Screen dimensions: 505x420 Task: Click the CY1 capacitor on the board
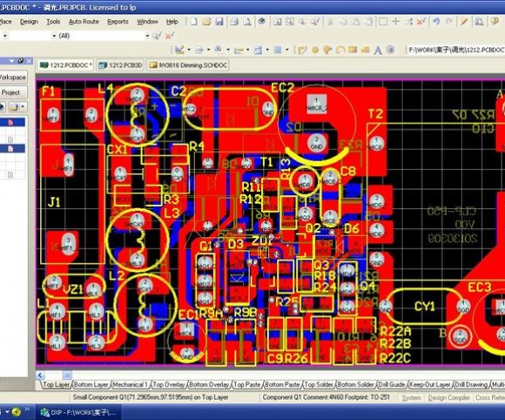(x=424, y=306)
